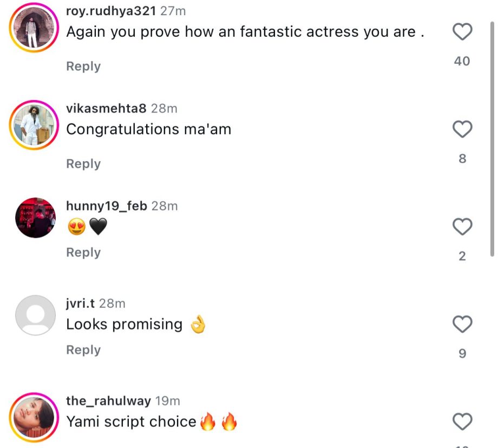
Task: Reply to jvri.t's comment
Action: pyautogui.click(x=83, y=350)
